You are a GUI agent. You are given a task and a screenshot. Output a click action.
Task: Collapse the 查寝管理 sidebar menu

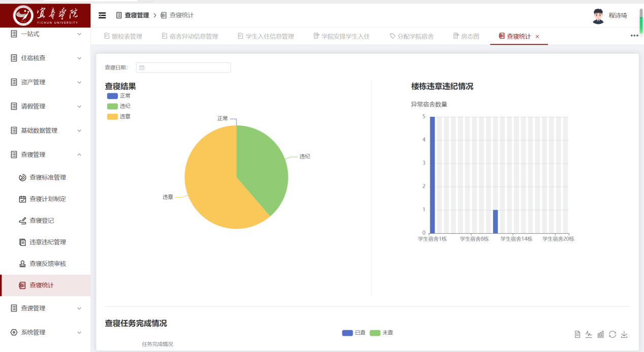46,154
